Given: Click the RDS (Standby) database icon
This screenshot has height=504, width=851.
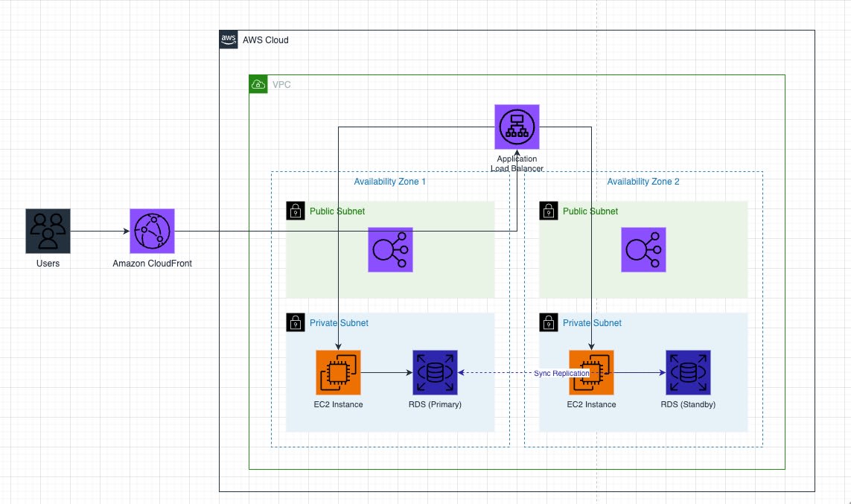Looking at the screenshot, I should pyautogui.click(x=688, y=373).
